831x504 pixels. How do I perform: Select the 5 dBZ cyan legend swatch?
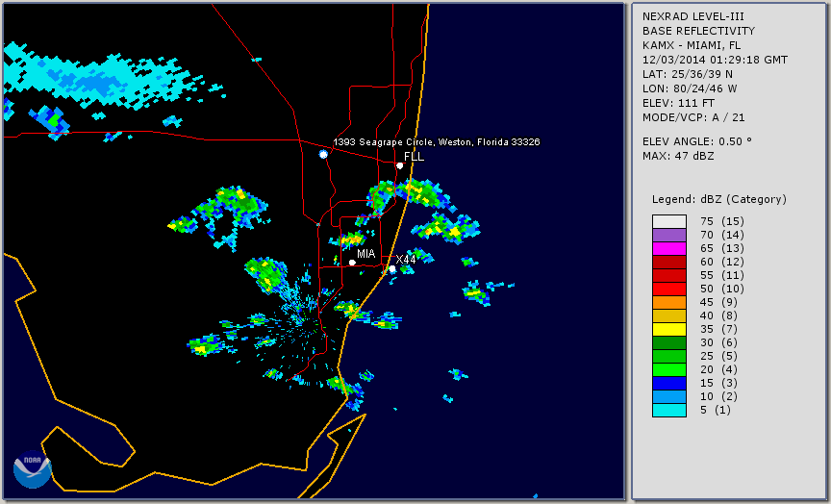tap(669, 410)
